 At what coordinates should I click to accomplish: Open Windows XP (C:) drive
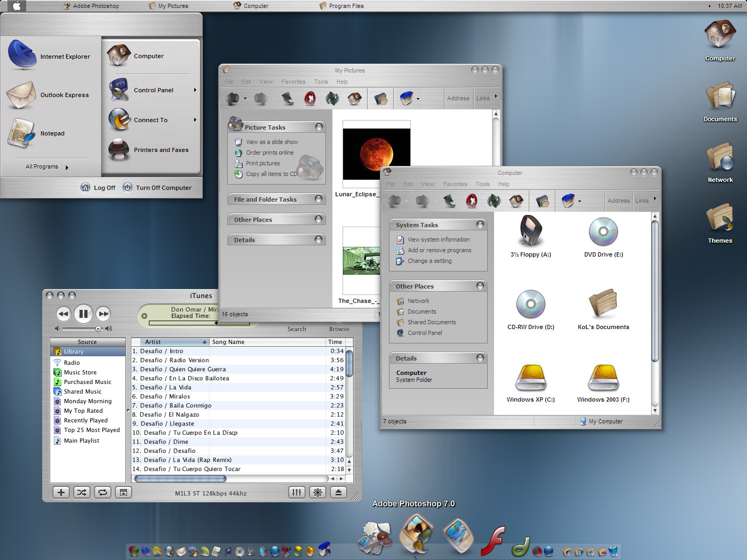(x=531, y=383)
